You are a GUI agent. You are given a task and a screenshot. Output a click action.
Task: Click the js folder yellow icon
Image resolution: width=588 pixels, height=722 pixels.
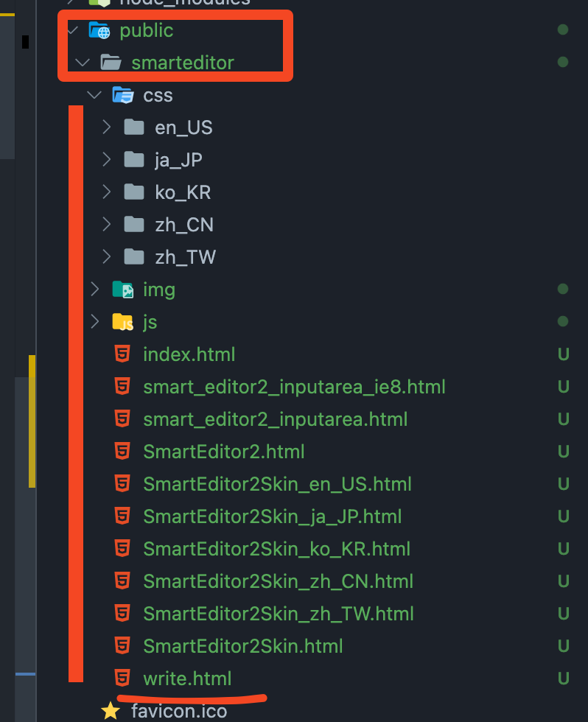pyautogui.click(x=123, y=322)
